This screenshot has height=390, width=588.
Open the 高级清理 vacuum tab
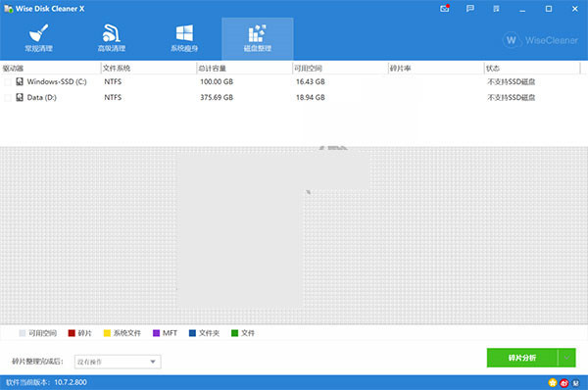coord(112,38)
